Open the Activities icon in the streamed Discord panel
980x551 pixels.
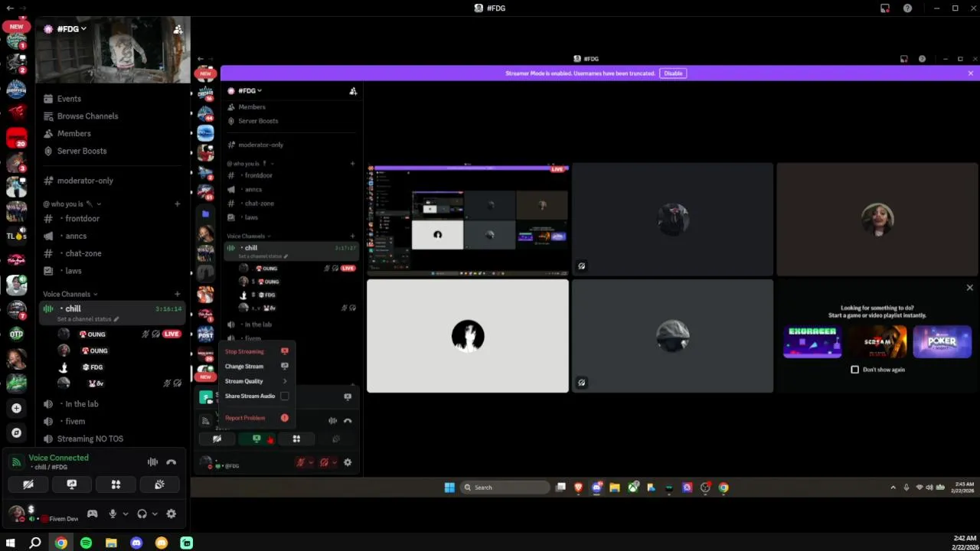pyautogui.click(x=296, y=439)
